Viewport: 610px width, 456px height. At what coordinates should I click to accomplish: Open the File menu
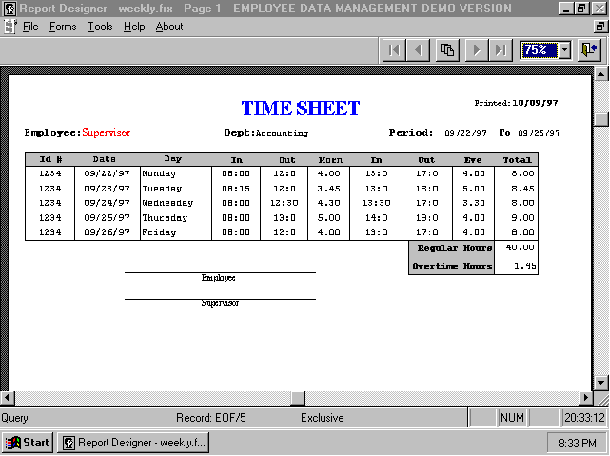coord(30,26)
